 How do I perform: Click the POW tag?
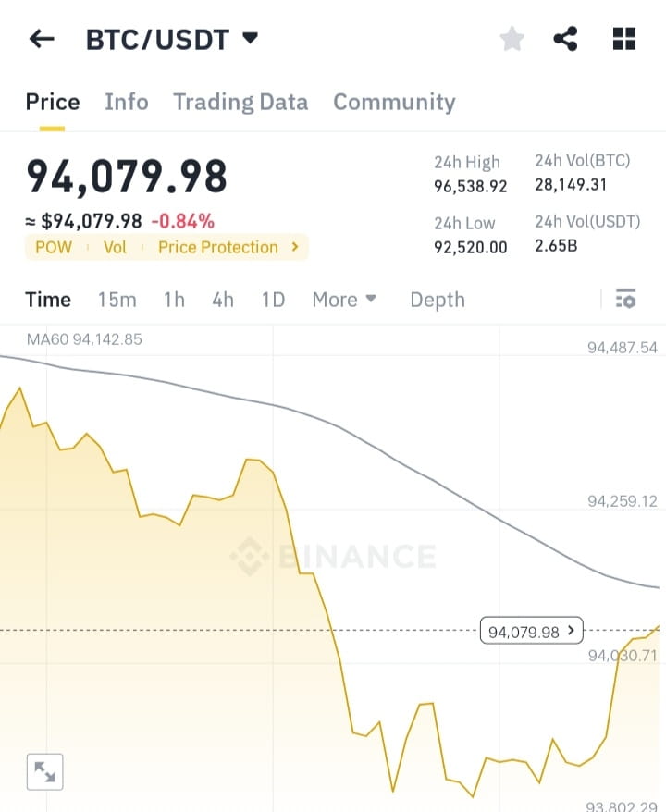pos(53,247)
